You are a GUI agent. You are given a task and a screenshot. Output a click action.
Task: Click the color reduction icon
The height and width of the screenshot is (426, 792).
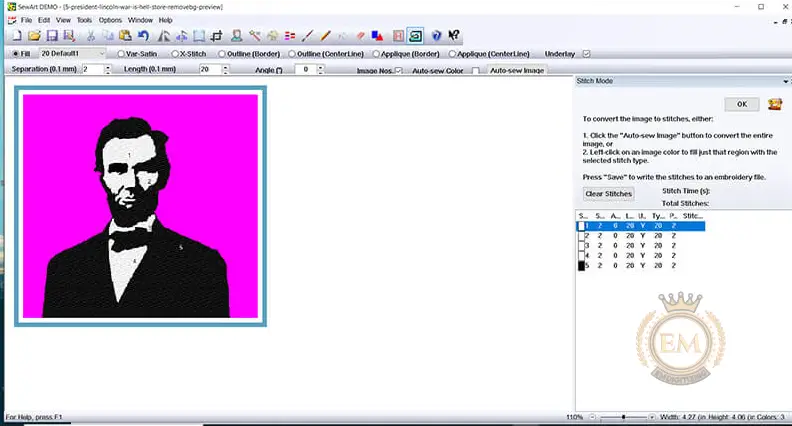(x=290, y=36)
